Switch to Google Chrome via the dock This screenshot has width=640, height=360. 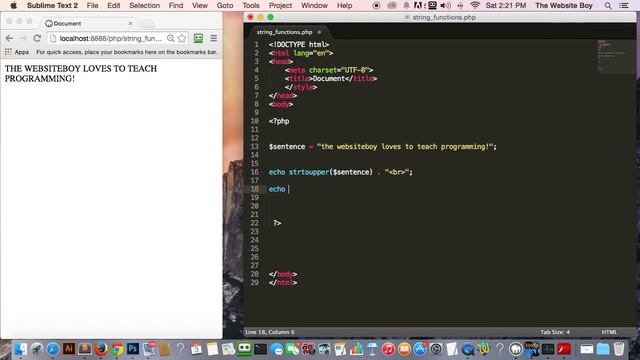(x=117, y=349)
